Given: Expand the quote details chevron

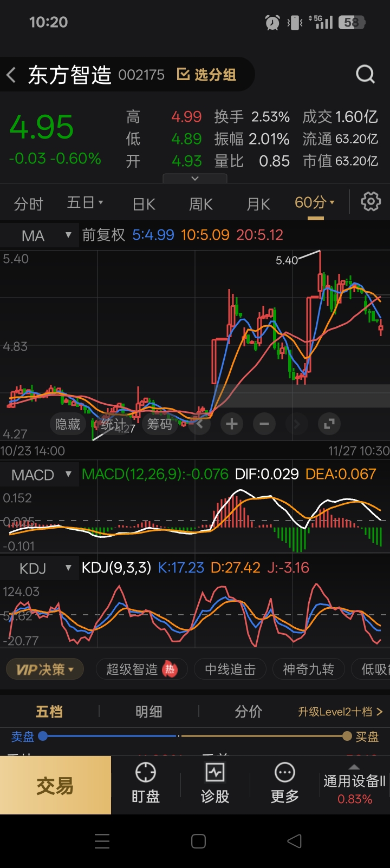Looking at the screenshot, I should click(195, 178).
